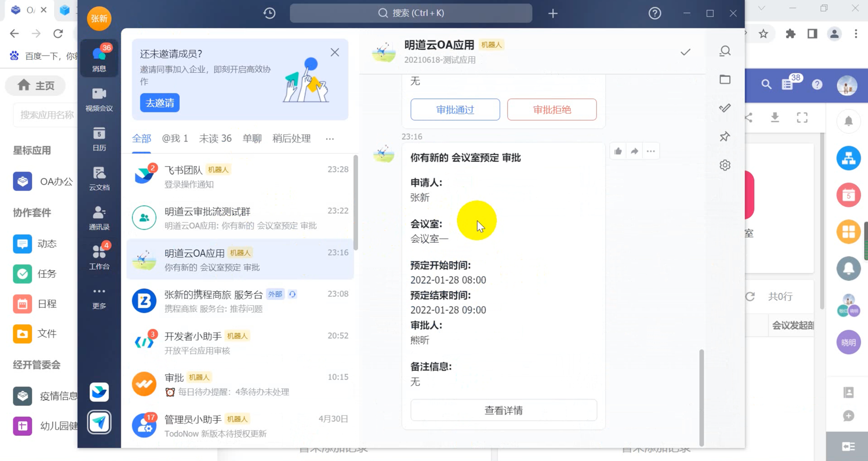Close the invite members banner
Screen dimensions: 868x461
335,52
